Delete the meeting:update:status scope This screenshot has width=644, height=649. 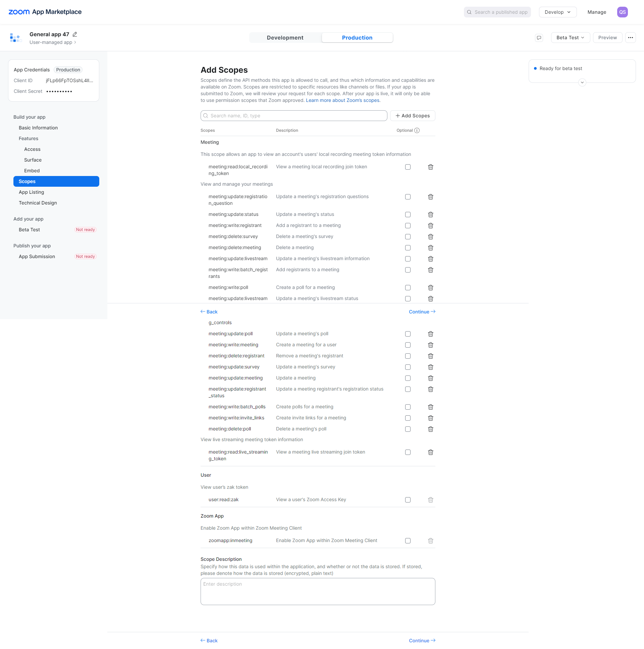430,215
